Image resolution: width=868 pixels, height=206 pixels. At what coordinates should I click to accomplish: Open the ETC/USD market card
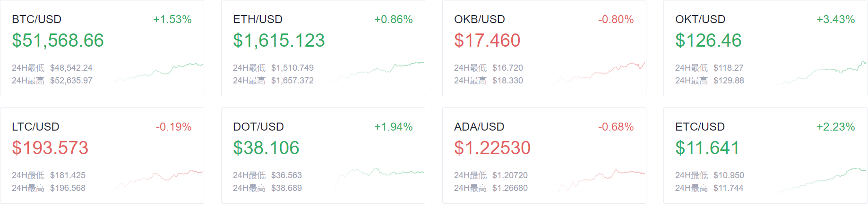pos(765,156)
